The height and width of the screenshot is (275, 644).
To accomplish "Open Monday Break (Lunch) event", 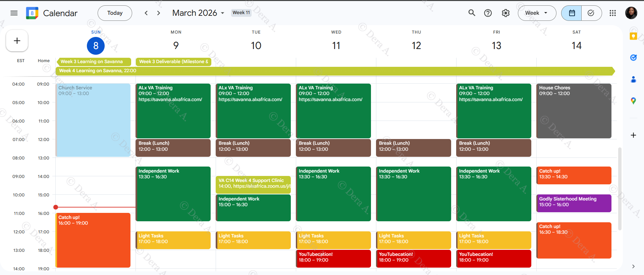I will (173, 148).
